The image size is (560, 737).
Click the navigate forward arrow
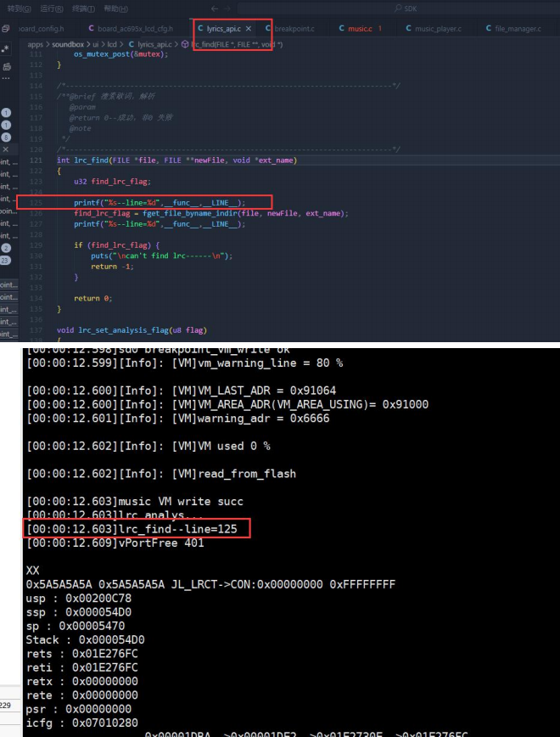coord(227,9)
